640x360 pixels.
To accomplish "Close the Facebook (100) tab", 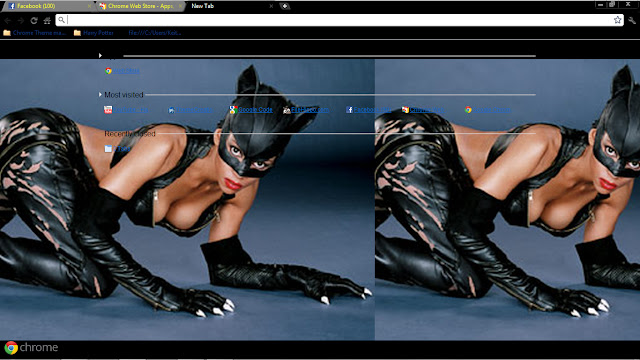I will pos(89,6).
